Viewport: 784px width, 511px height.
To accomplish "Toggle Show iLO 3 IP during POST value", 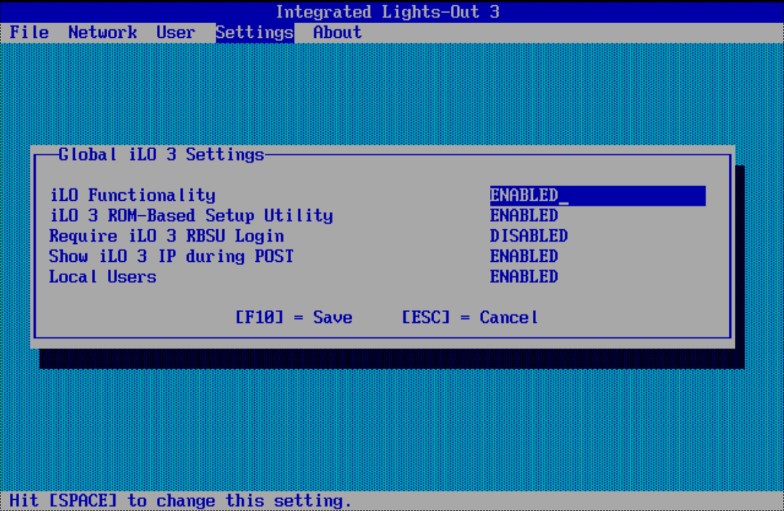I will pyautogui.click(x=524, y=256).
